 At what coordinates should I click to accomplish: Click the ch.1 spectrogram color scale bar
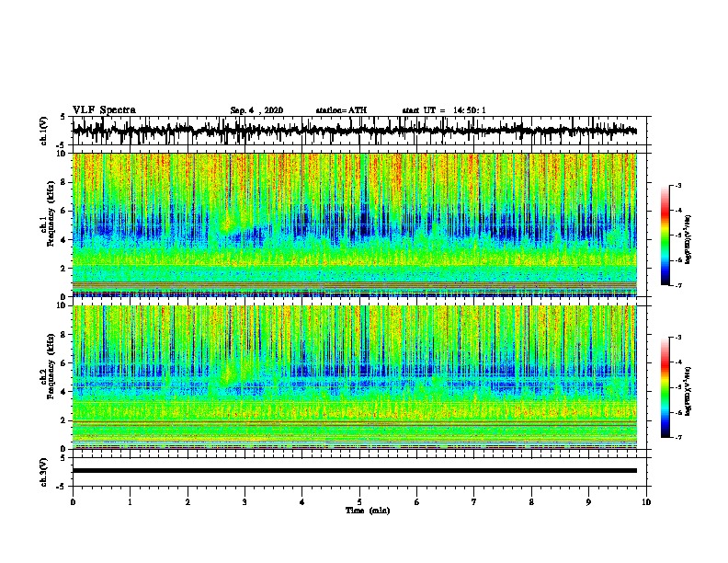click(665, 236)
